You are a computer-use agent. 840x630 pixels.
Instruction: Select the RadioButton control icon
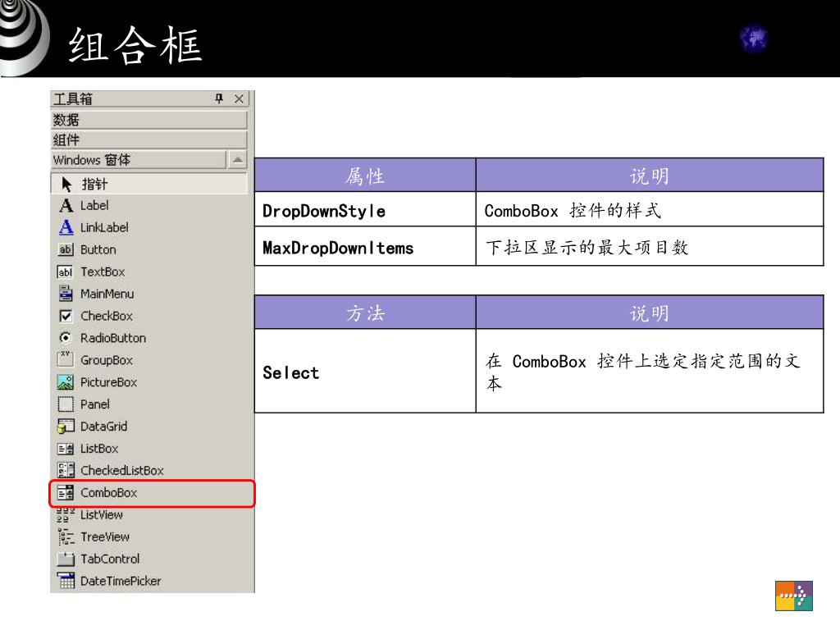pyautogui.click(x=66, y=338)
